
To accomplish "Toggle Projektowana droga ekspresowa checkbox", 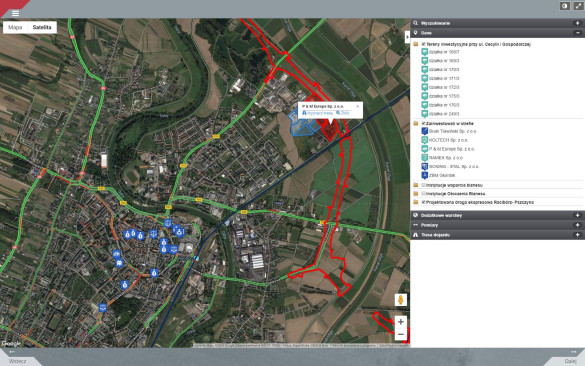I will pyautogui.click(x=423, y=202).
